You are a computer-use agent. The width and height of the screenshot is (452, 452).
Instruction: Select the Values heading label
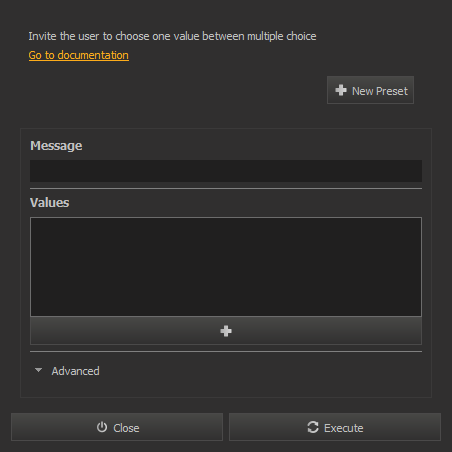[x=50, y=203]
